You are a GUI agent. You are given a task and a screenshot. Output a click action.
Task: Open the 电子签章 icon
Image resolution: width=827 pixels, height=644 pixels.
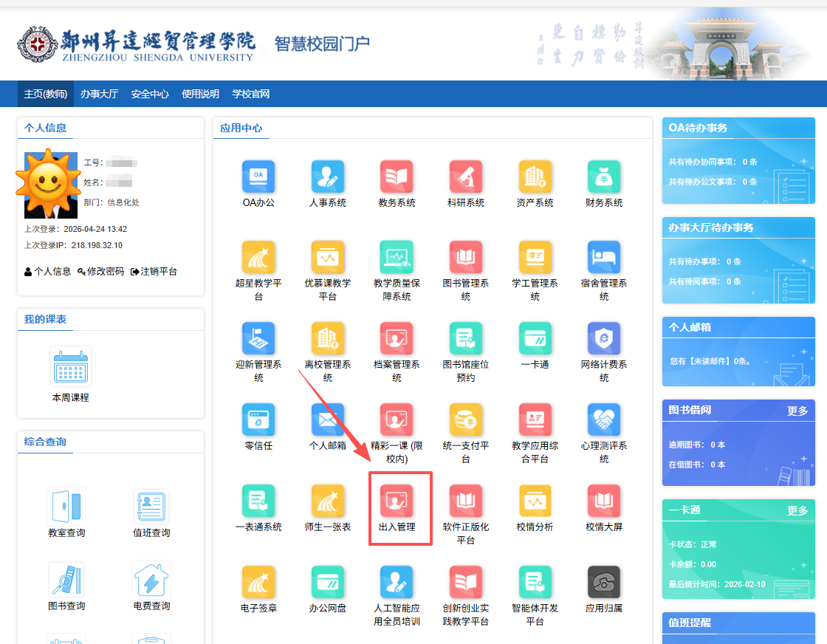click(x=258, y=582)
